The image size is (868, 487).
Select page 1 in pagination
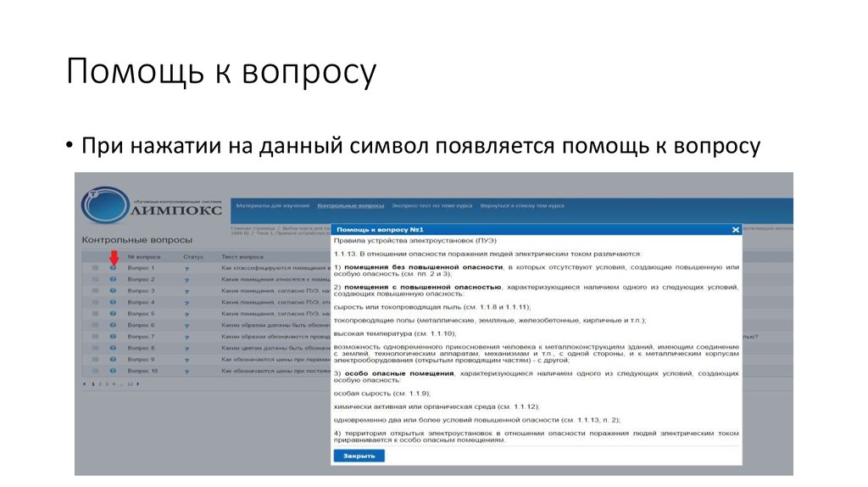93,384
